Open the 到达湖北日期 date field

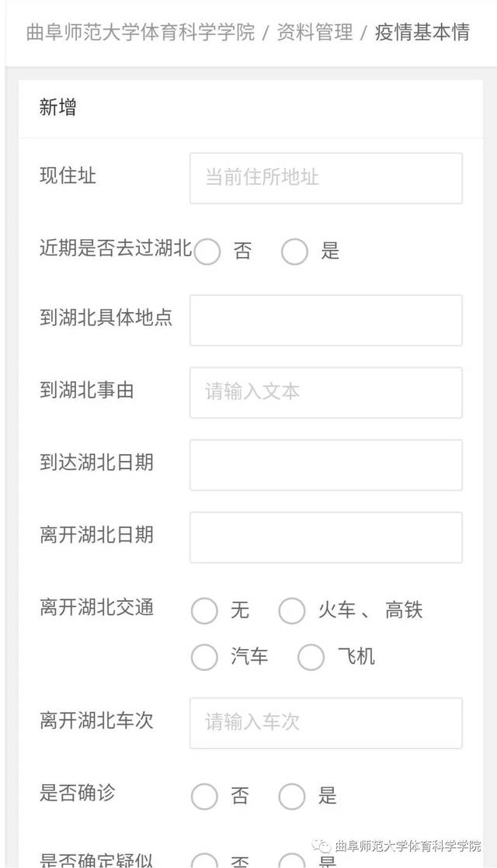(x=325, y=464)
